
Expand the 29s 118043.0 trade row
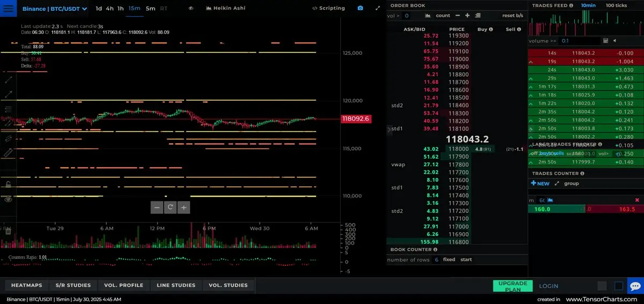(x=531, y=78)
